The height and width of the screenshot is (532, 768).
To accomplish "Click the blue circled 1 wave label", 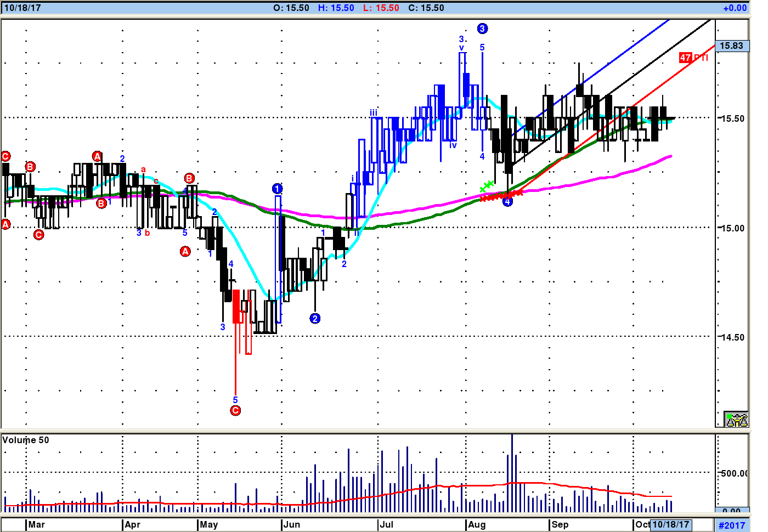I will (277, 189).
